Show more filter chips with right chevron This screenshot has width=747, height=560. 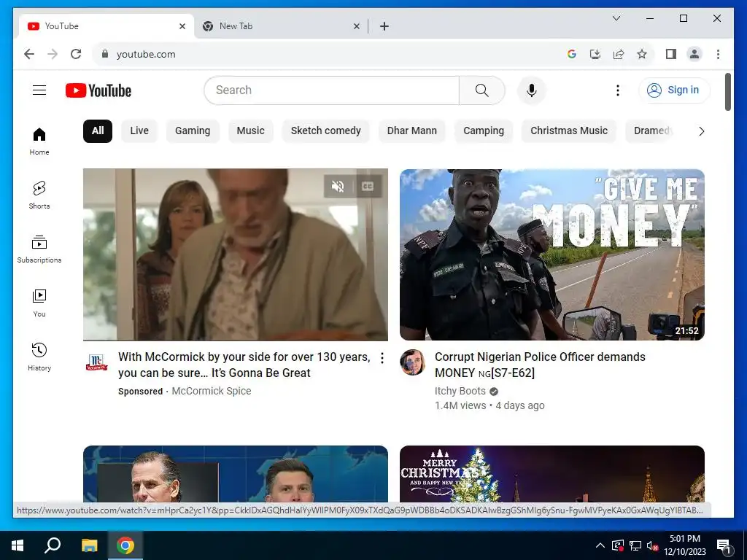click(x=701, y=131)
